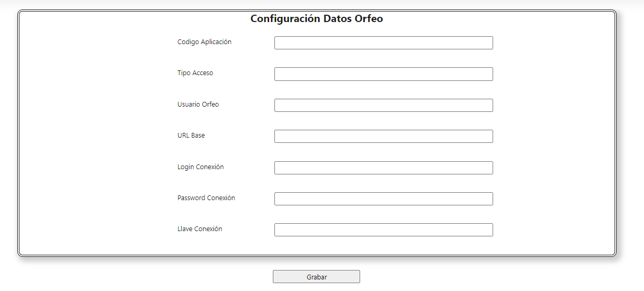Image resolution: width=644 pixels, height=291 pixels.
Task: Click the Codigo Aplicación label text
Action: pos(204,42)
